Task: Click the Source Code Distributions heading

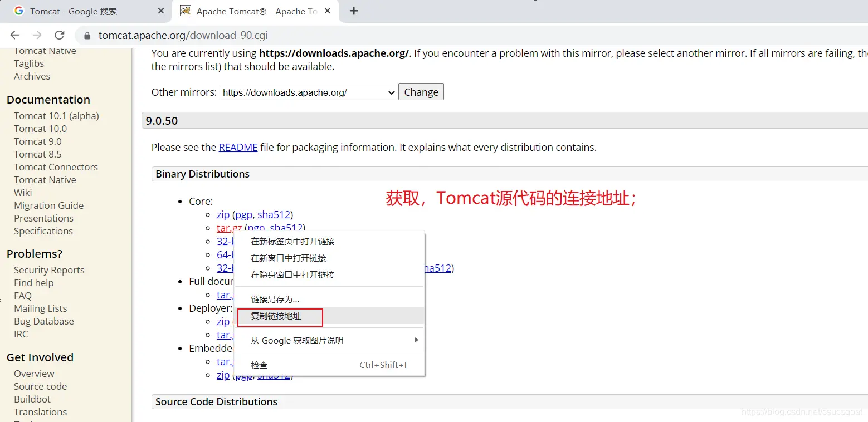Action: tap(216, 402)
